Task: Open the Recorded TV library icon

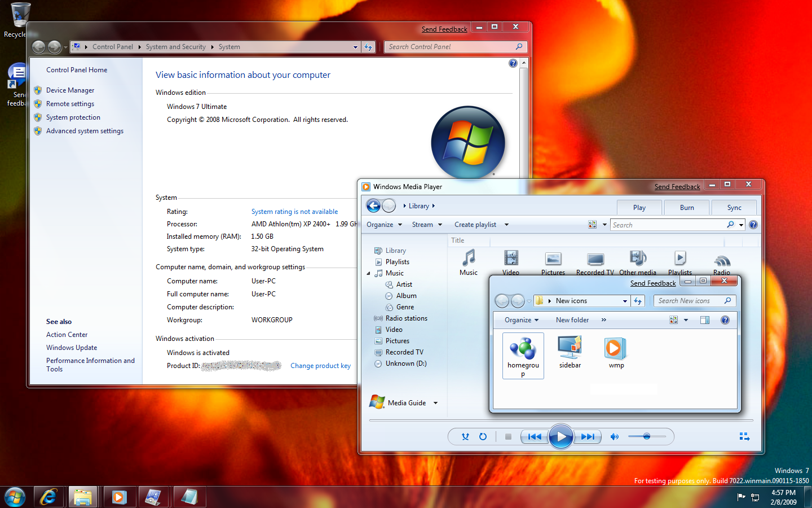Action: click(x=595, y=263)
